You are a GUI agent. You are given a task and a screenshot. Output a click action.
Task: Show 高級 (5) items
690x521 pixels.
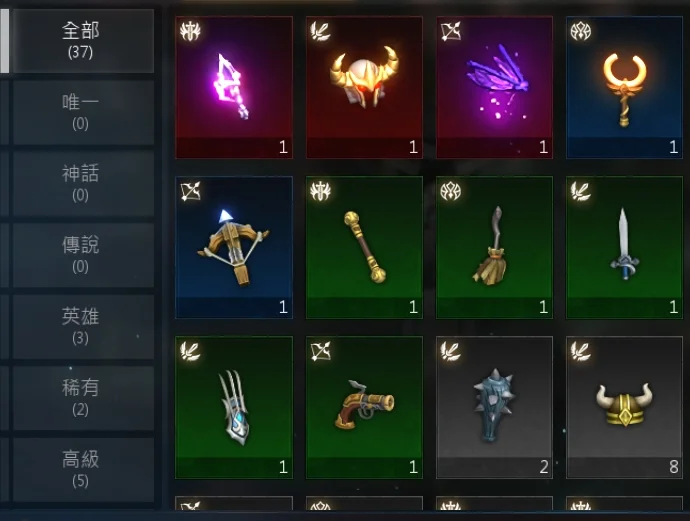[x=83, y=470]
